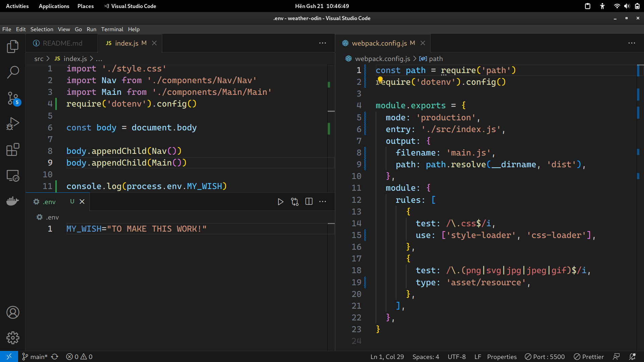Click the src breadcrumb segment
The height and width of the screenshot is (362, 644).
[x=39, y=59]
